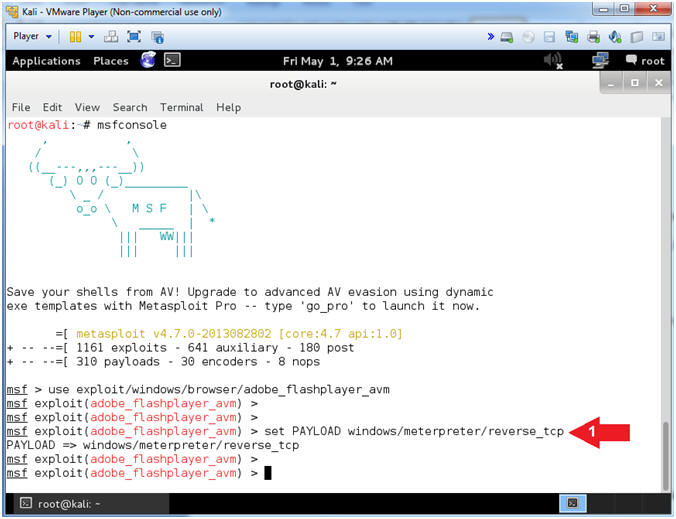The width and height of the screenshot is (676, 519).
Task: Open the terminal Edit menu
Action: click(x=52, y=107)
